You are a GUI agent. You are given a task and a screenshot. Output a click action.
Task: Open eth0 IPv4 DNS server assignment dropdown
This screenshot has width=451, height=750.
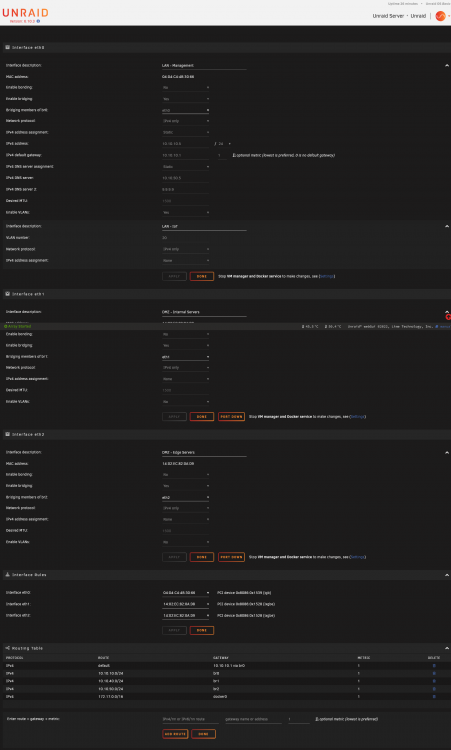(x=186, y=167)
